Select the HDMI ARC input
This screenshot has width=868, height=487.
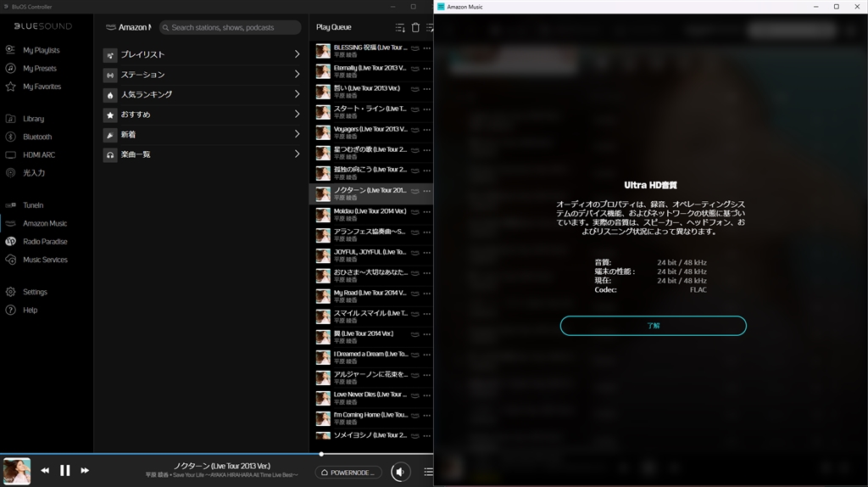point(39,155)
